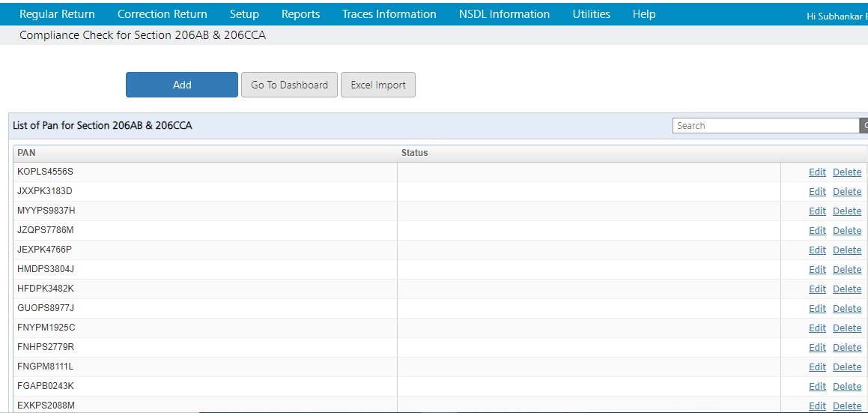Delete the EXKPS2088M row
The image size is (868, 413).
847,406
